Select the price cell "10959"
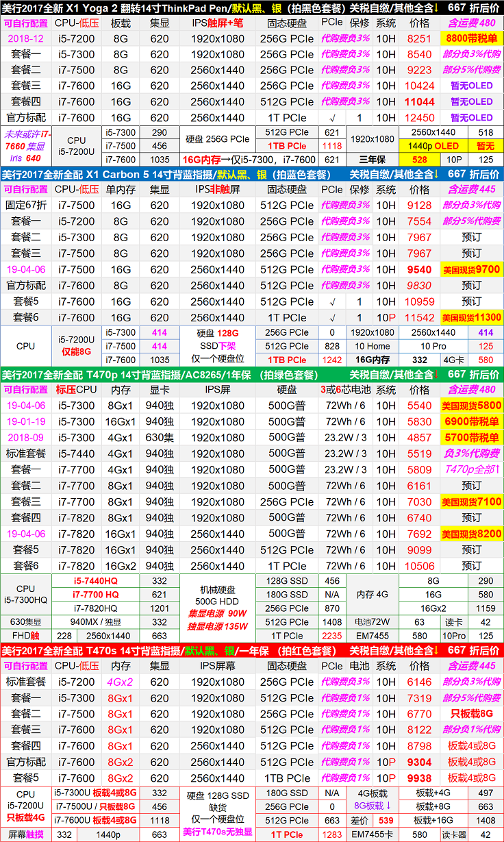Screen dimensions: 504x842 click(419, 301)
